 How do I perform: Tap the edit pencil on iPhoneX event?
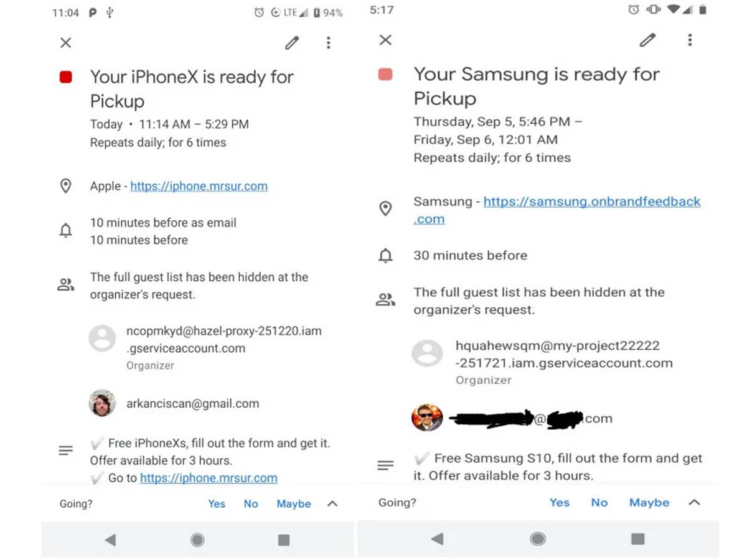pos(292,42)
